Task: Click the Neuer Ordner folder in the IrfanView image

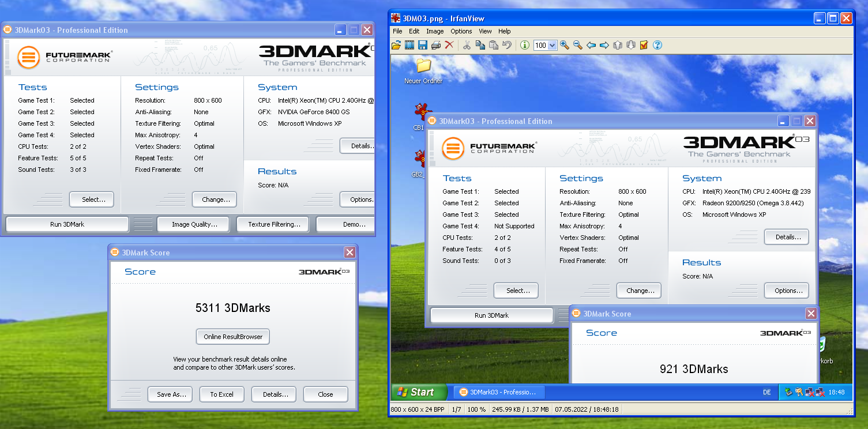Action: pos(423,71)
